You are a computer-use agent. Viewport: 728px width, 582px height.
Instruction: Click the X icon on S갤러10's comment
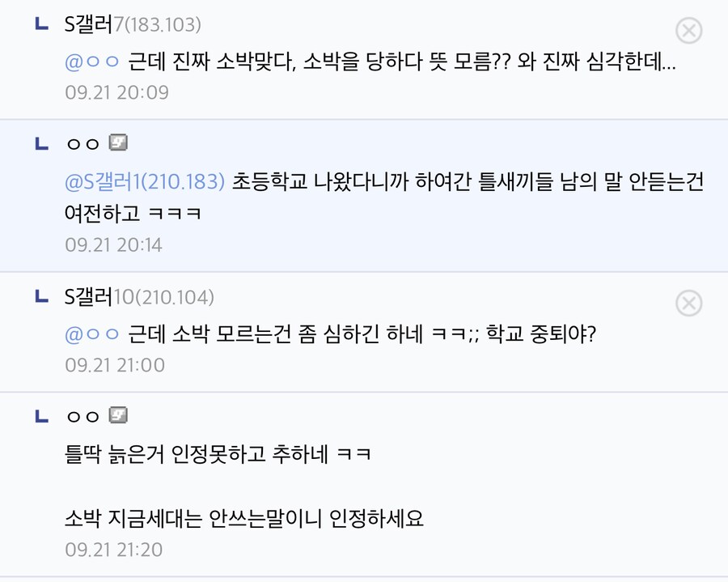click(688, 304)
